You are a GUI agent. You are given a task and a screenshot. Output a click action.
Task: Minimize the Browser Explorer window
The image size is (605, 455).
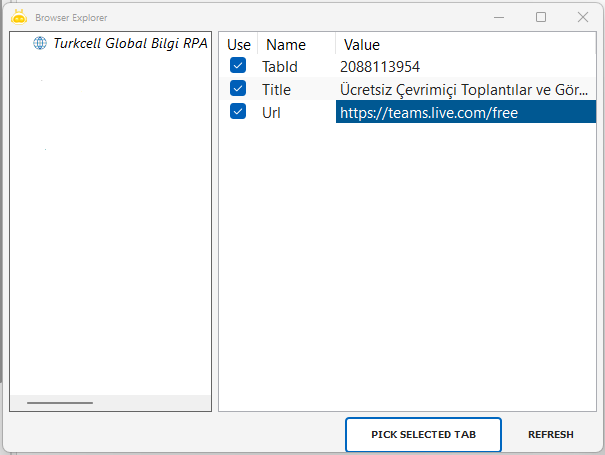(x=497, y=17)
